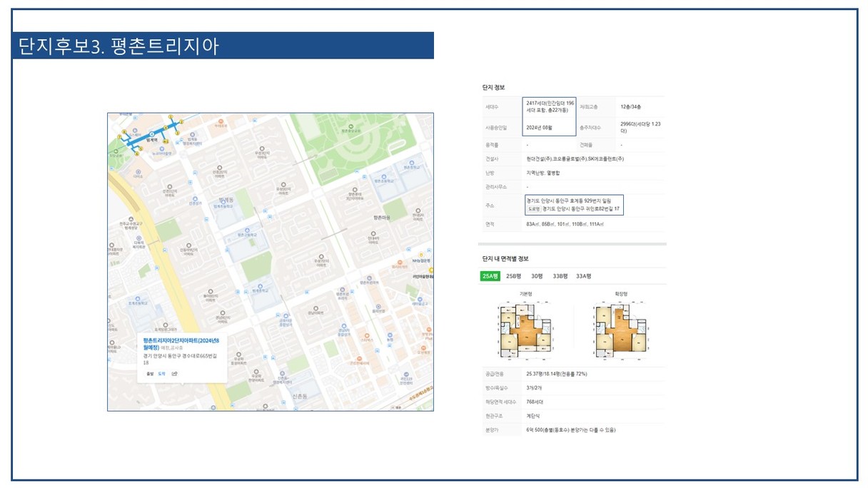
Task: Click the 단지 내 면적별 정보 heading
Action: [x=506, y=258]
